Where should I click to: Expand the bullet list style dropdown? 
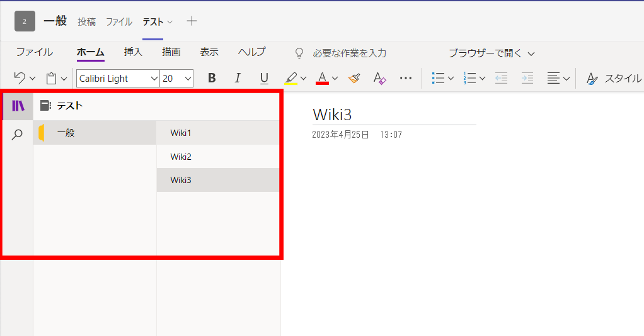pyautogui.click(x=451, y=79)
